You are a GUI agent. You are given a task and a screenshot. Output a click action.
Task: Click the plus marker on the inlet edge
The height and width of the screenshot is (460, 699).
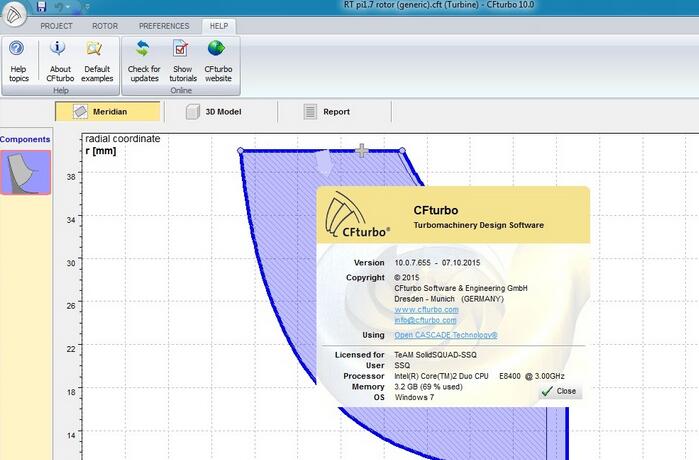click(x=362, y=151)
